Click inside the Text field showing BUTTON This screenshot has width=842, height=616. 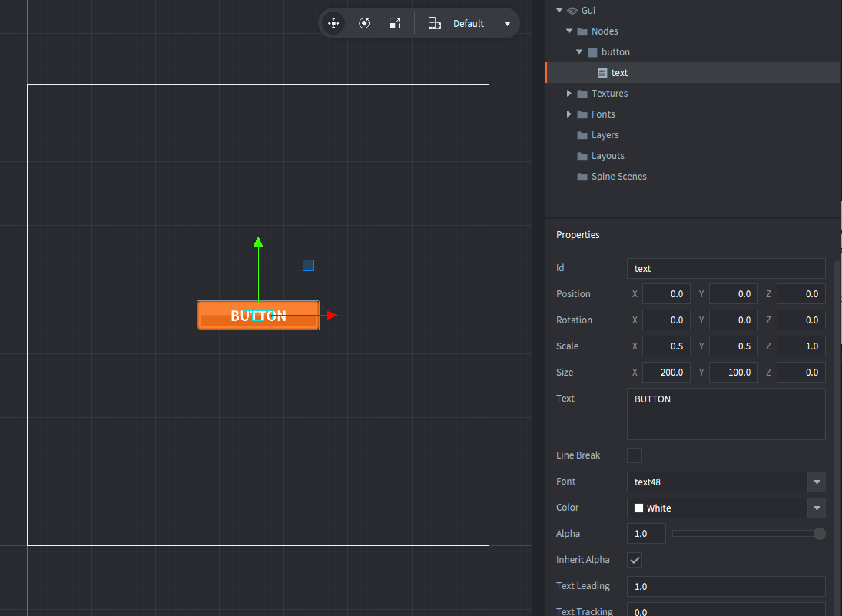(x=725, y=413)
